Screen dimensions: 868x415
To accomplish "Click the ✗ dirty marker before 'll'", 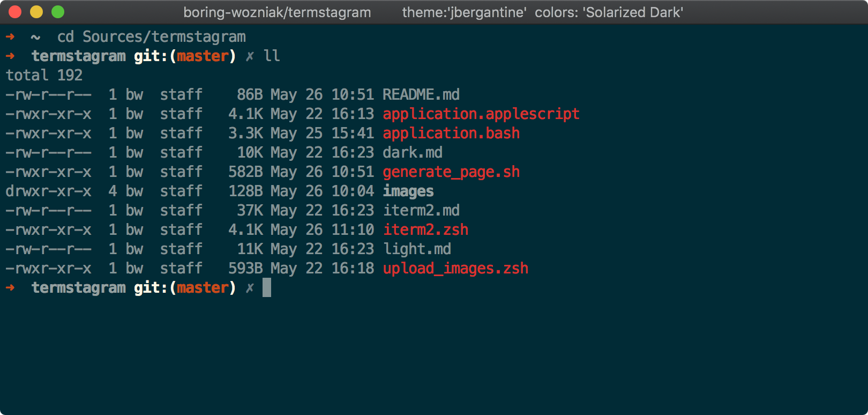I will (x=250, y=56).
